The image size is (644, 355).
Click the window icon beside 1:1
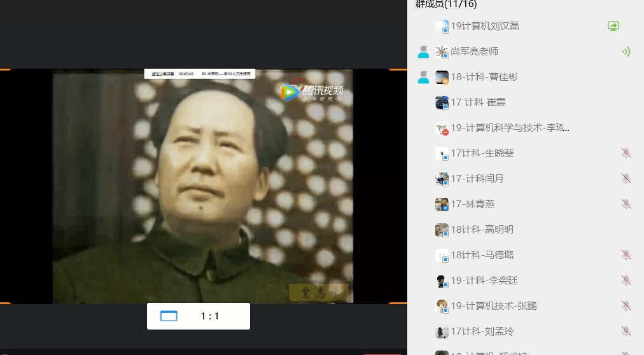(x=169, y=316)
